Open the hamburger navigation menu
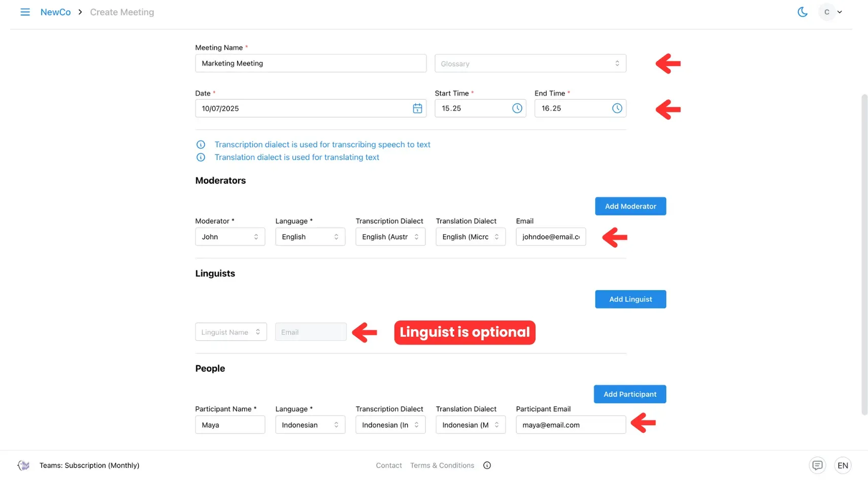The image size is (868, 480). pos(25,12)
